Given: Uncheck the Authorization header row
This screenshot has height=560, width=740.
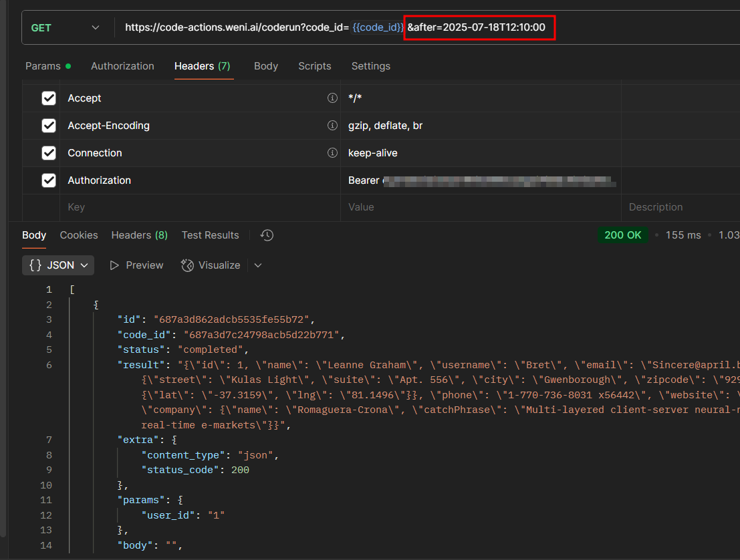Looking at the screenshot, I should [x=49, y=180].
